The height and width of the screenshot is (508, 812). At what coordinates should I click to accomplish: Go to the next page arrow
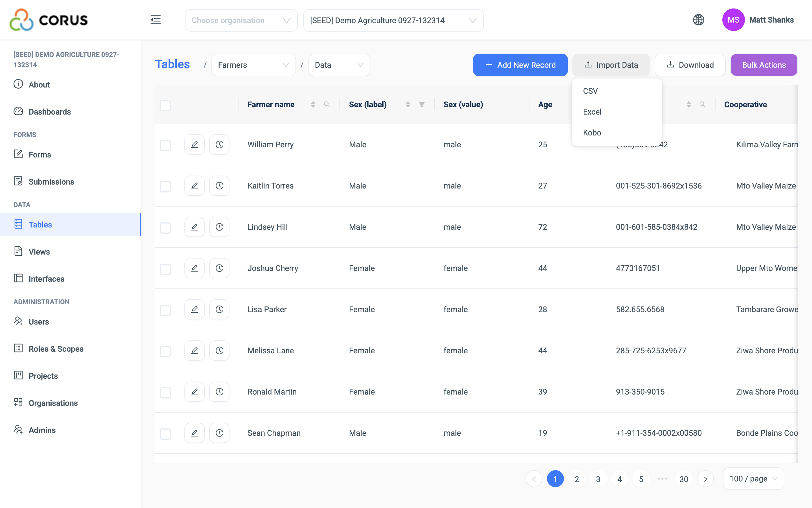pos(705,479)
